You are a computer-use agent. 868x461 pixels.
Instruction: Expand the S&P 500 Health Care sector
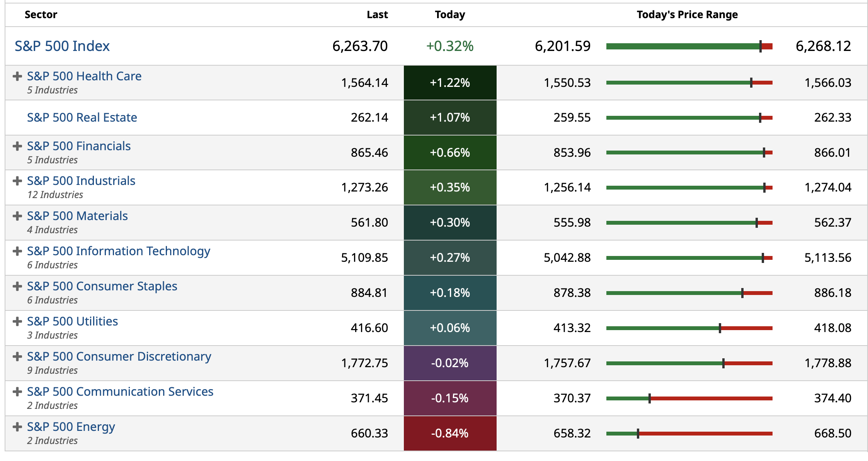pos(17,76)
